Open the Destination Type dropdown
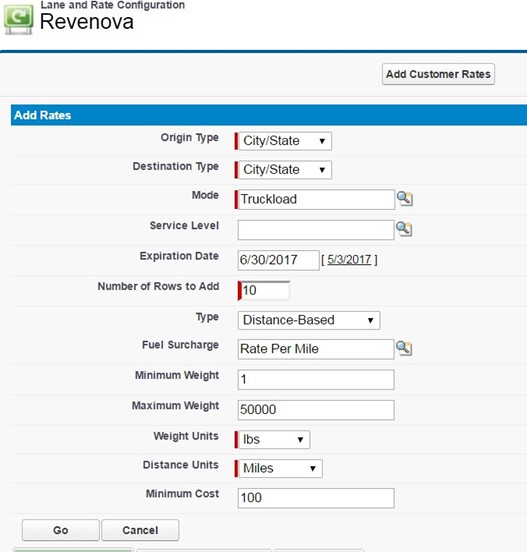Screen dimensions: 527x552 pyautogui.click(x=285, y=170)
